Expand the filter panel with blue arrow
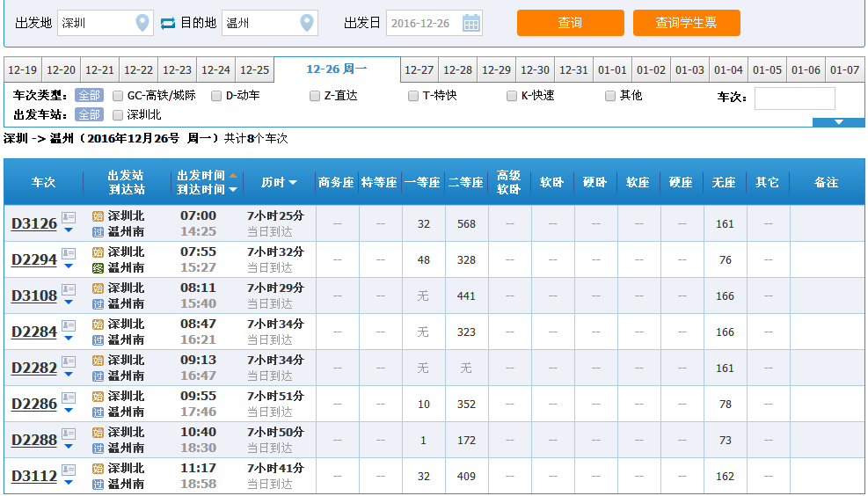Screen dimensions: 868x496 (839, 121)
